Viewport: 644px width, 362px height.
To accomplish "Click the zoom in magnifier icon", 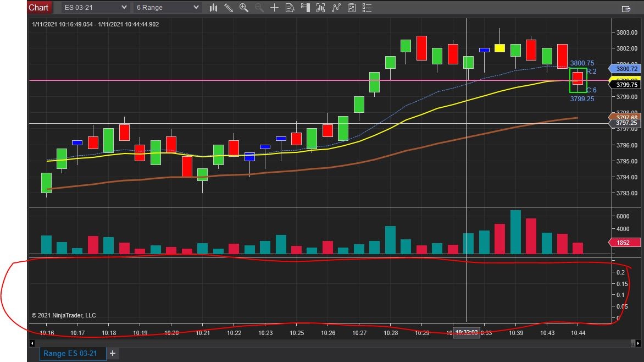I will coord(243,7).
